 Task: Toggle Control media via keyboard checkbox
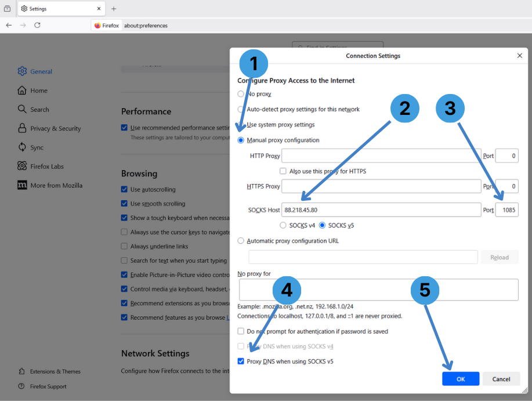tap(124, 289)
